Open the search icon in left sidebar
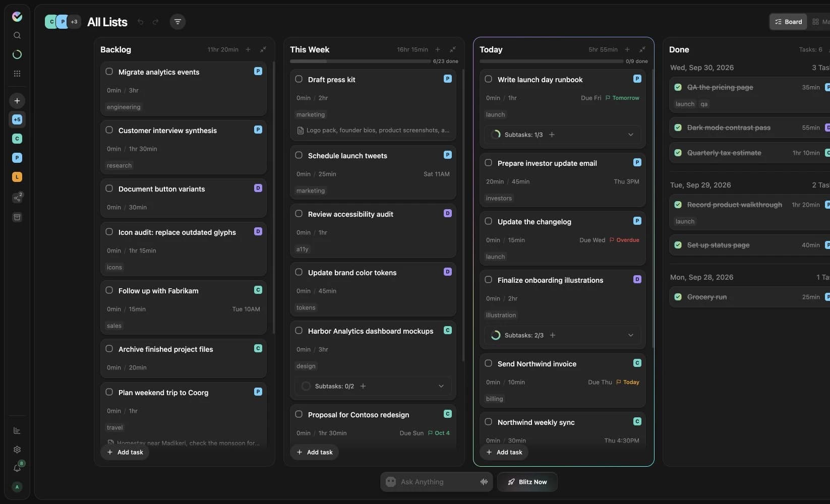The height and width of the screenshot is (504, 830). (x=17, y=35)
